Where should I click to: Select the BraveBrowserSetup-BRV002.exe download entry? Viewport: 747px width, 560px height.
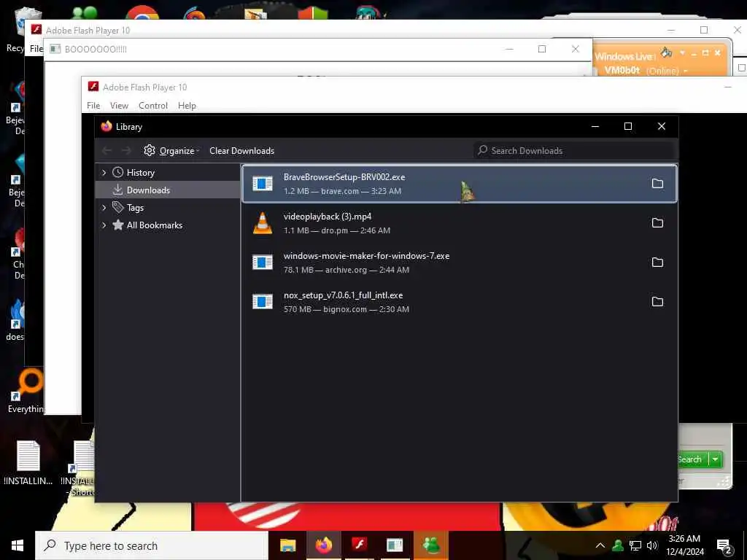coord(460,183)
